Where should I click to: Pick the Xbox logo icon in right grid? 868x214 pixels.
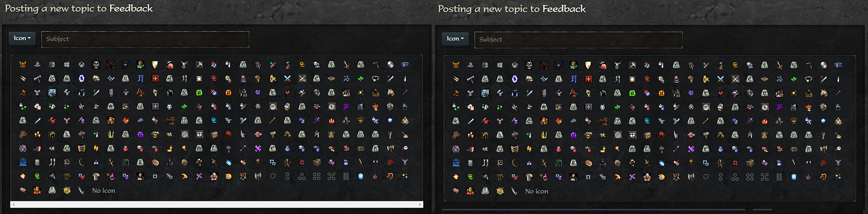tap(514, 65)
